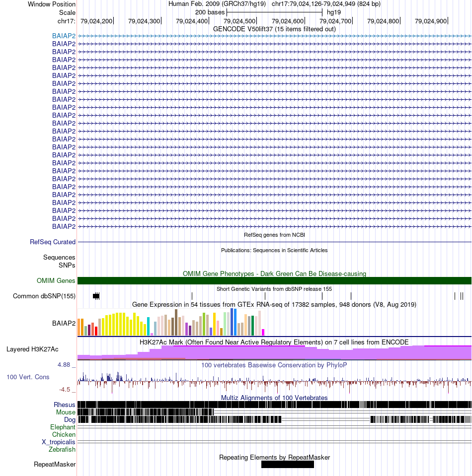
Task: Click the 4.88 PhyloP upper scale value
Action: point(64,365)
